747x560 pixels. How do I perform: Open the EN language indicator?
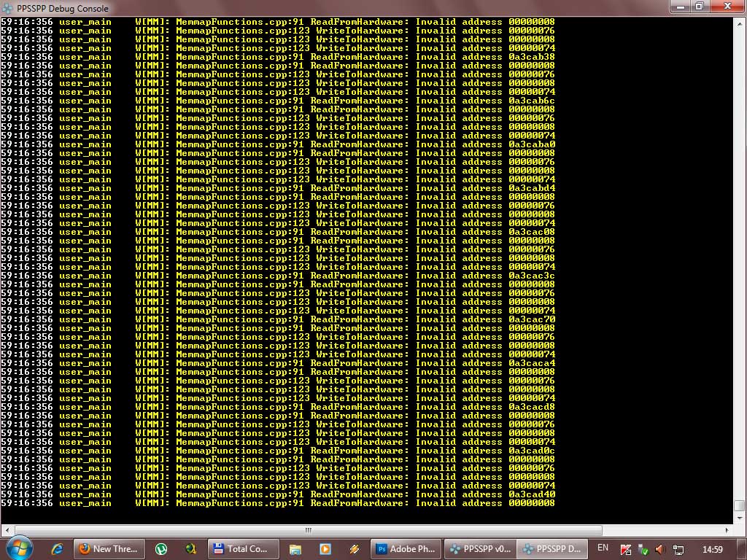click(603, 548)
